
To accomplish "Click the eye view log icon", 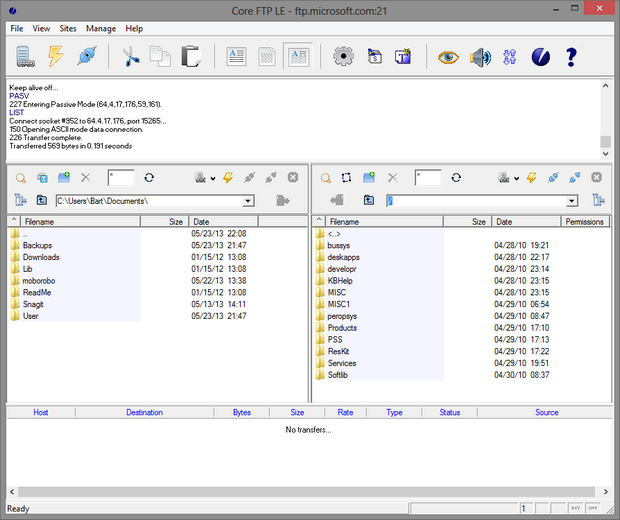I will click(x=448, y=57).
